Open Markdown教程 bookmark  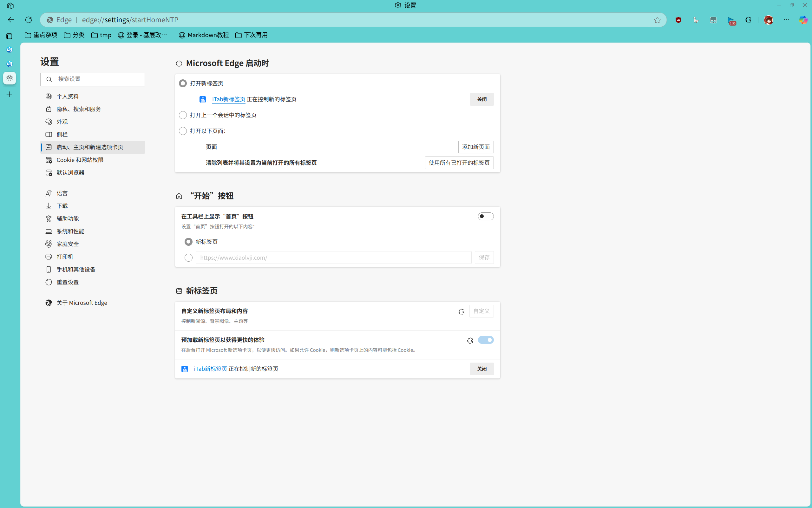204,35
